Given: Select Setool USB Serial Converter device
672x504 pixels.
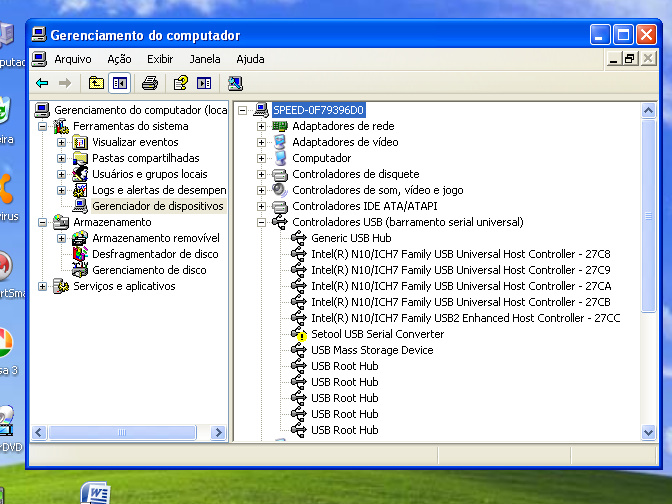Looking at the screenshot, I should tap(378, 334).
